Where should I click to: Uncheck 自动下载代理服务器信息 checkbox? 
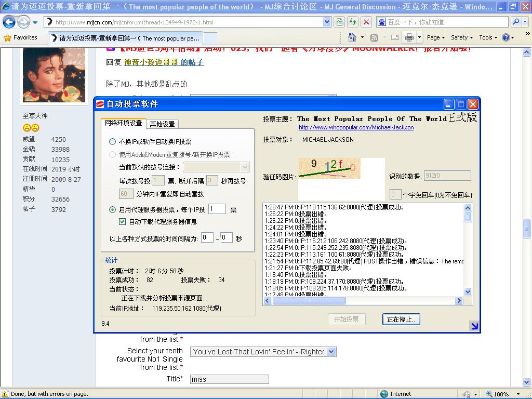tap(123, 222)
